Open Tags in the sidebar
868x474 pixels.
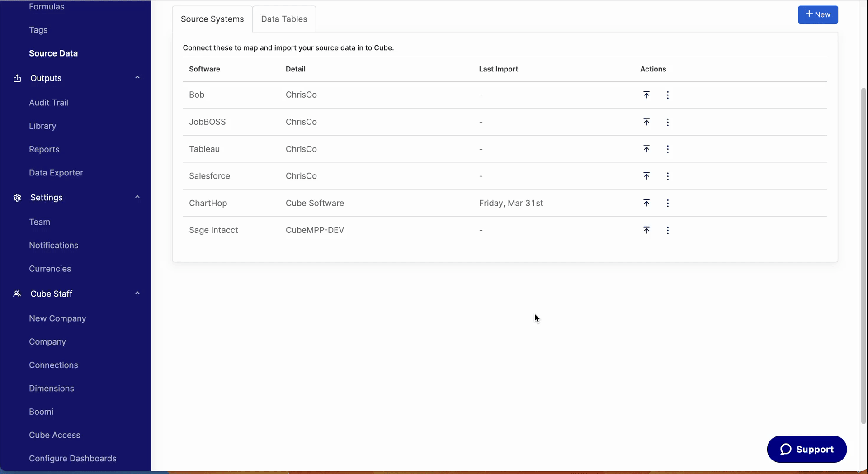click(x=38, y=30)
